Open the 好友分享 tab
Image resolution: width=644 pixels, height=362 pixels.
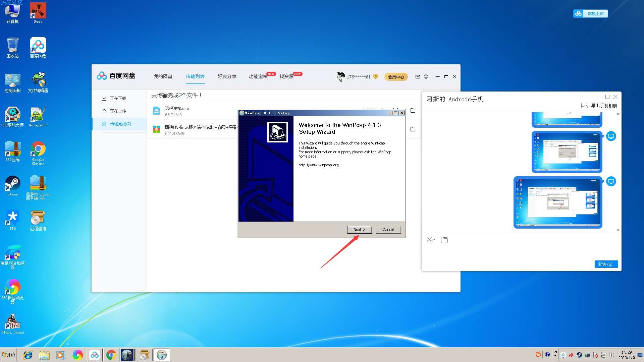click(x=227, y=76)
